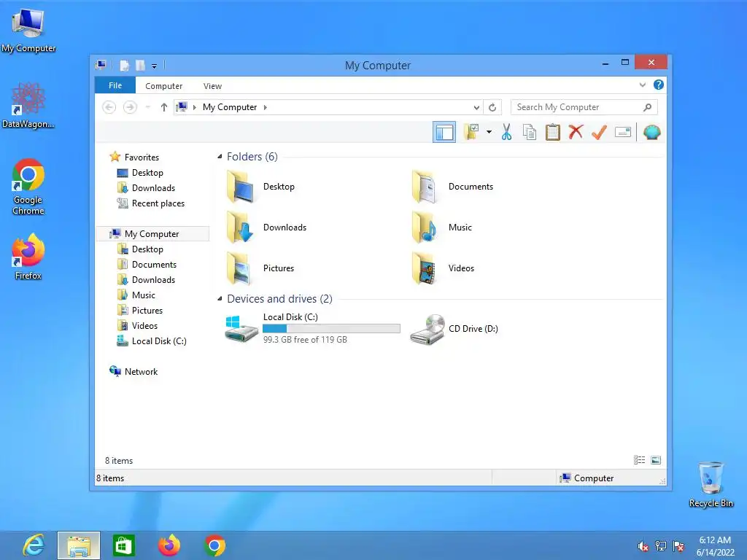Click the Refresh button in address bar
This screenshot has width=747, height=560.
pos(492,108)
